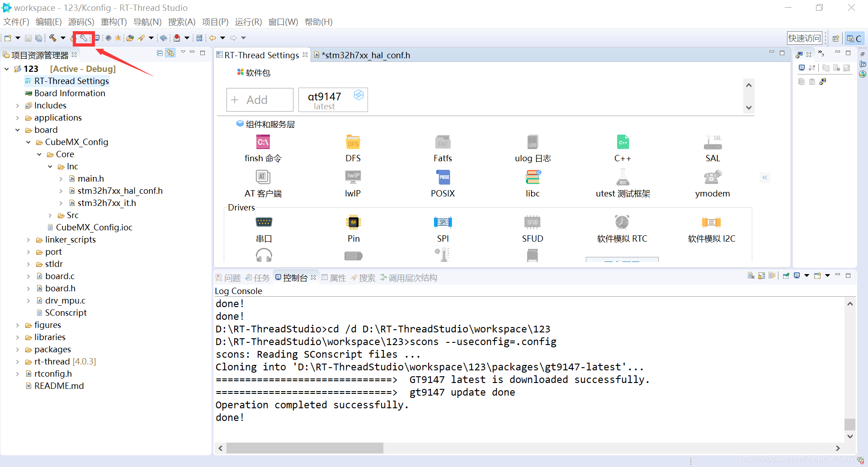Screen dimensions: 868x467
Task: Click the 快速访问 quick access box
Action: point(804,38)
